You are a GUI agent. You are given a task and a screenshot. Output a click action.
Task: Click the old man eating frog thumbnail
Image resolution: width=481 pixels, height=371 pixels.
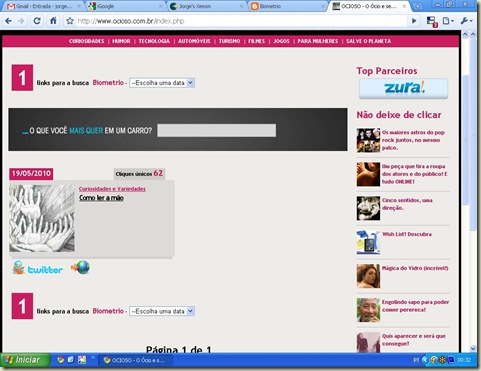(x=368, y=310)
